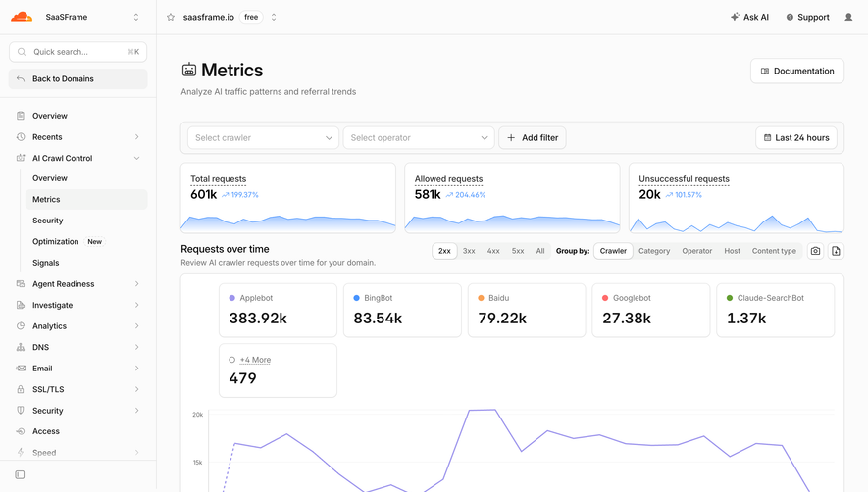Click the Agent Readiness icon

(x=21, y=284)
